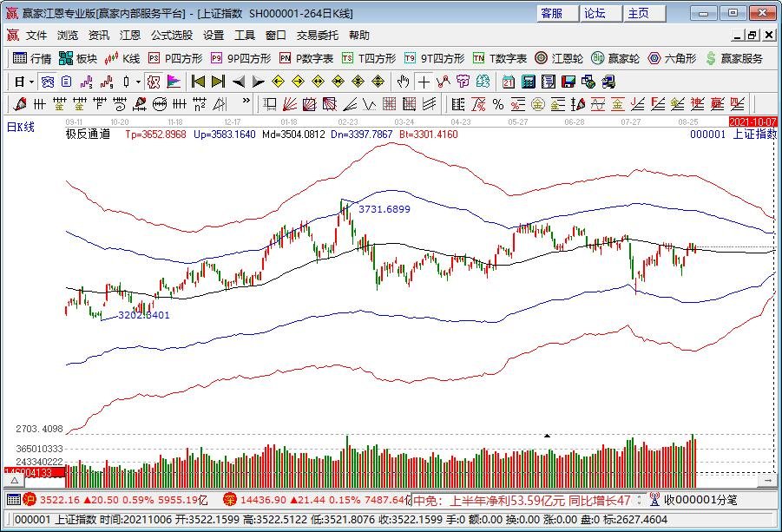
Task: Click the yellow diamond left-arrow icon
Action: coord(279,82)
